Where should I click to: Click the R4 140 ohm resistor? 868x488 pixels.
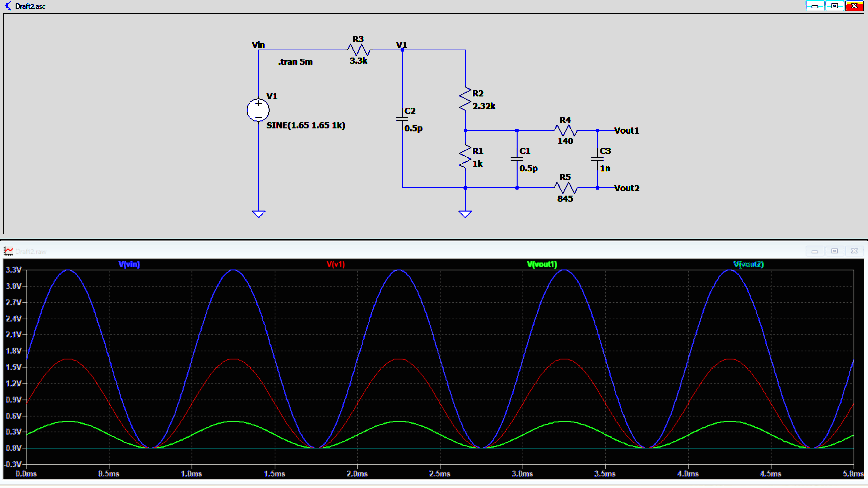click(565, 130)
